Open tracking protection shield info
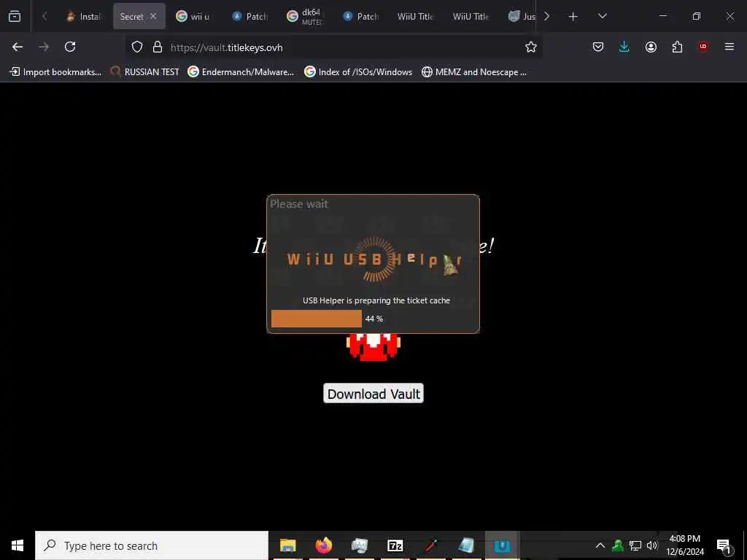The width and height of the screenshot is (747, 560). click(x=137, y=47)
